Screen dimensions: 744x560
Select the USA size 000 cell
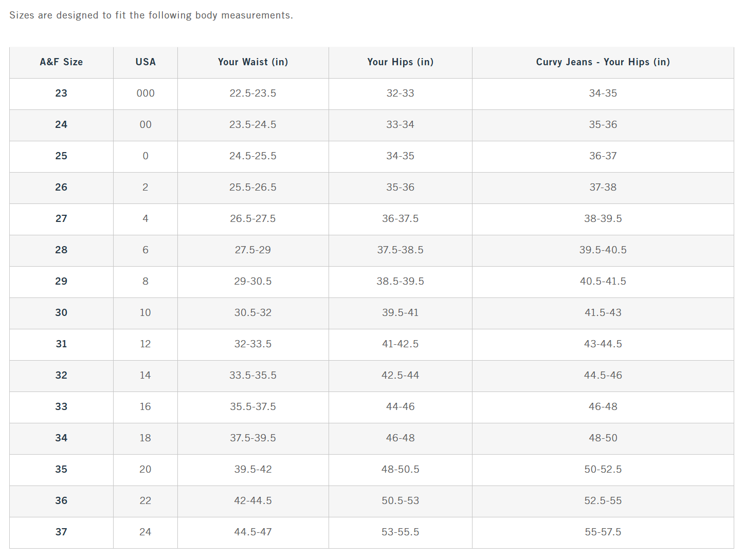146,94
